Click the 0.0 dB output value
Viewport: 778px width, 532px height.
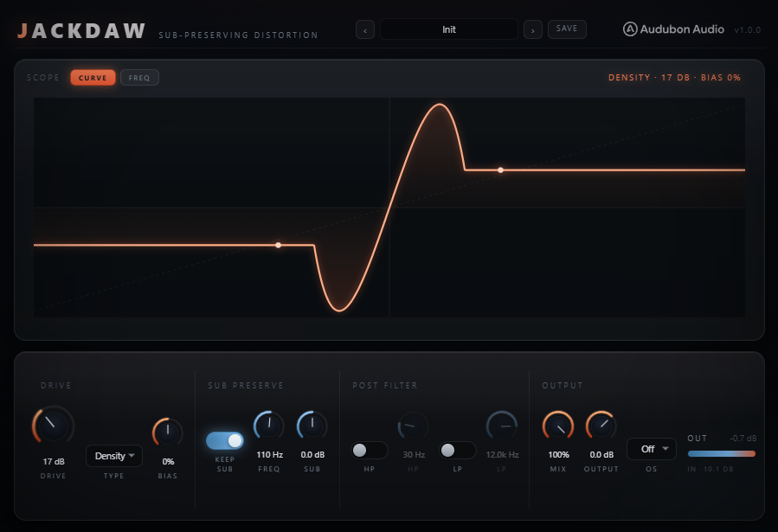tap(601, 455)
